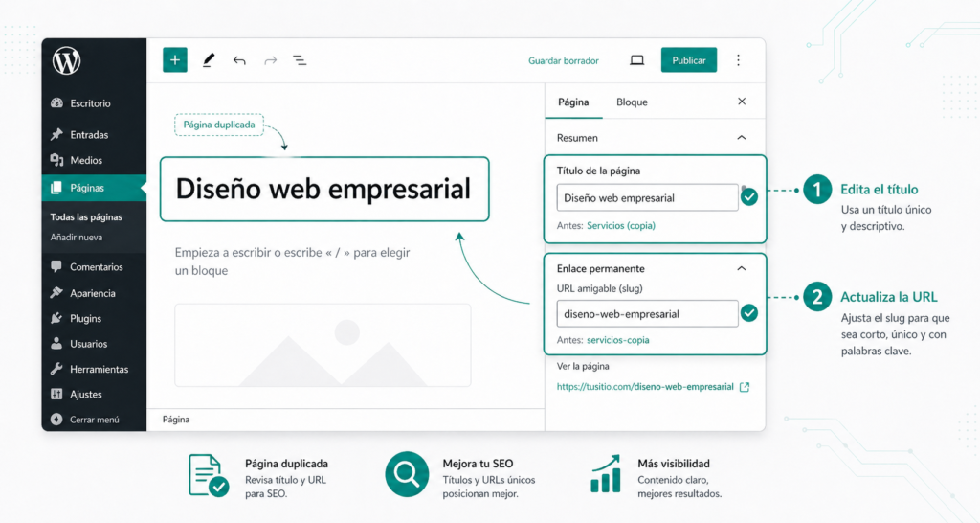Screen dimensions: 980x523
Task: Click the URL amigable slug input field
Action: point(648,313)
